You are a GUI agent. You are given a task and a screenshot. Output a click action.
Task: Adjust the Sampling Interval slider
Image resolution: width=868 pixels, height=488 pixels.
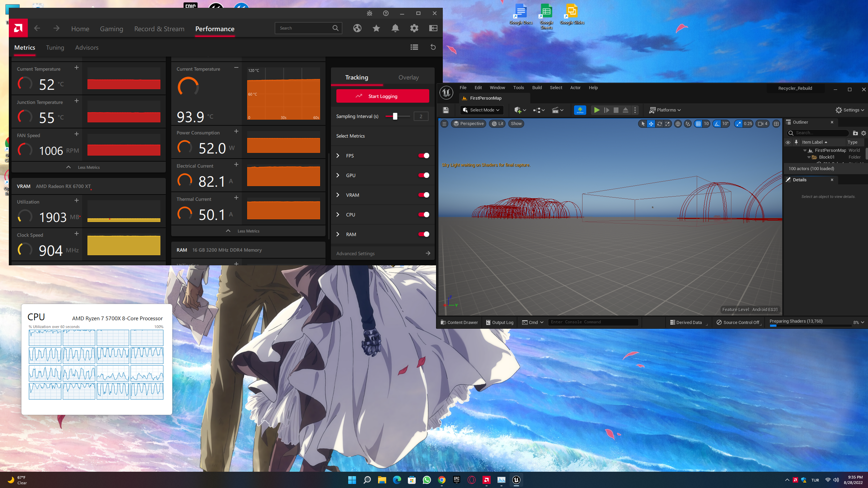(395, 116)
